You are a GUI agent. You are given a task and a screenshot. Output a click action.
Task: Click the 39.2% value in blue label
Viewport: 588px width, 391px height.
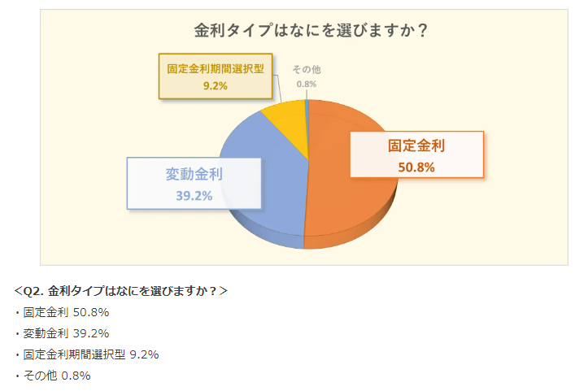[194, 196]
